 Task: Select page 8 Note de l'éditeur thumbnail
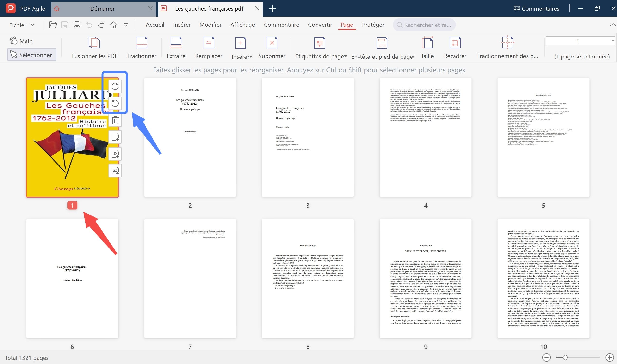coord(308,278)
